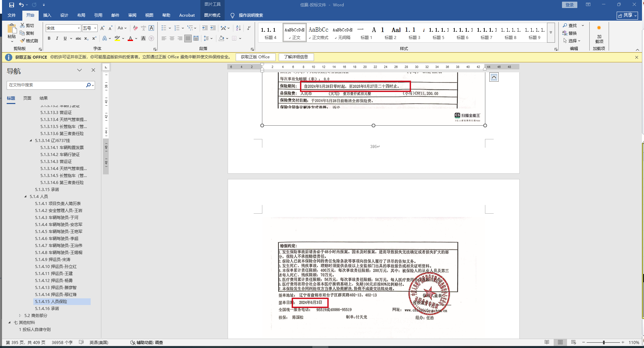Toggle bold formatting
Image resolution: width=644 pixels, height=348 pixels.
click(x=49, y=38)
